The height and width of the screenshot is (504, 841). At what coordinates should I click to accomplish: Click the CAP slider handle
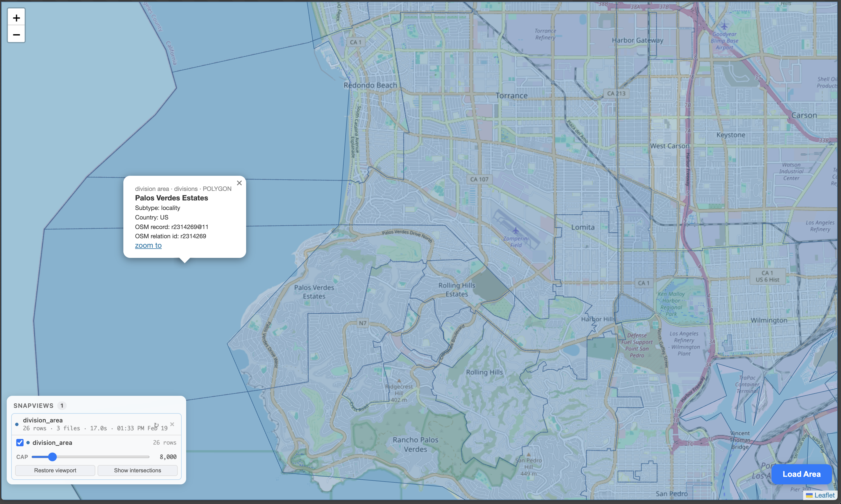point(53,457)
